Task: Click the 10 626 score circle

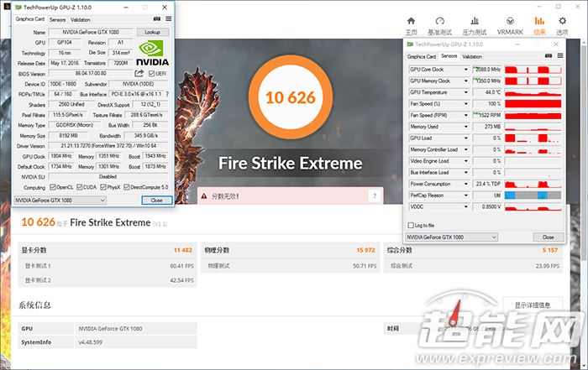Action: click(x=291, y=97)
